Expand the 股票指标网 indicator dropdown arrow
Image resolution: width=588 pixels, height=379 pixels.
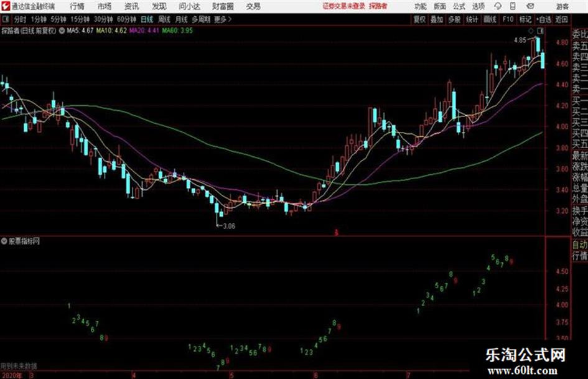(x=4, y=241)
